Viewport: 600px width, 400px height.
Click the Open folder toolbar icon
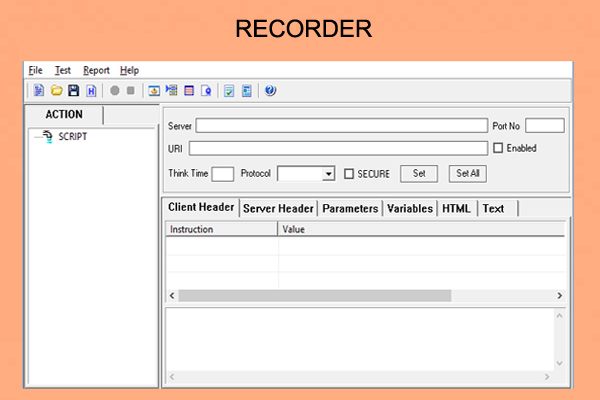56,91
